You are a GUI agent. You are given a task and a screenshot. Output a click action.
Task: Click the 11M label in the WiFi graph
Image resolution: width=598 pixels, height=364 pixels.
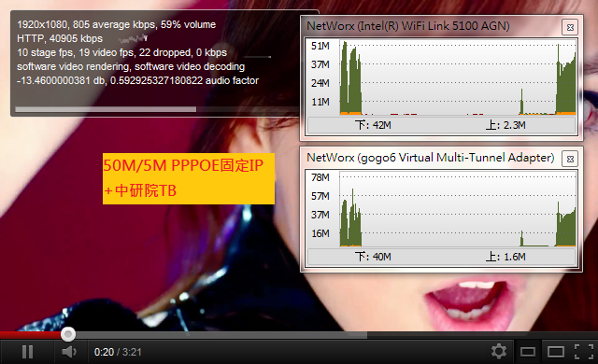click(x=320, y=102)
